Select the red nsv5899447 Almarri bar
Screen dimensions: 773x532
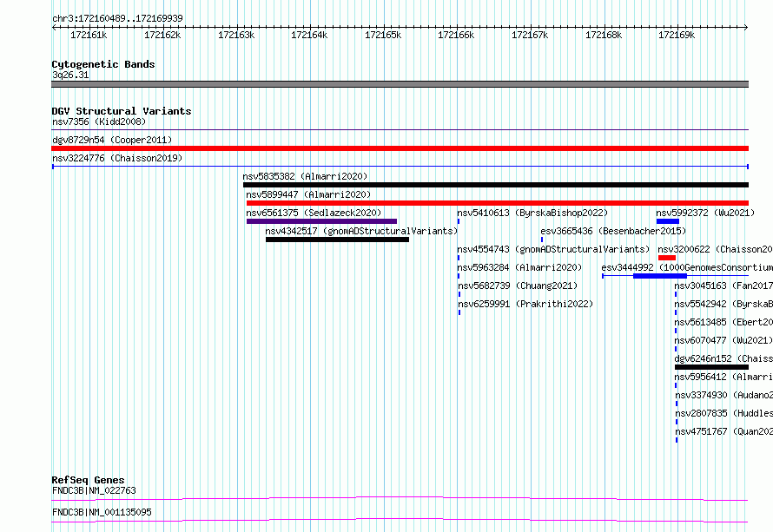point(498,203)
